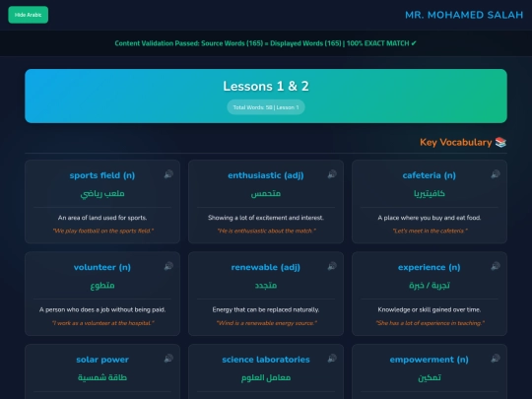Click the MR. MOHAMED SALAH title
Screen dimensions: 532x399
[464, 15]
